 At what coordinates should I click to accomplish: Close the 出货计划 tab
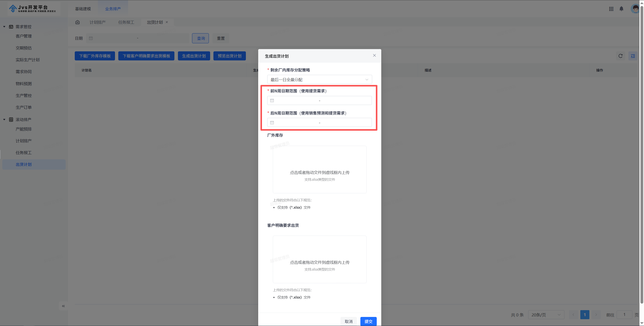(x=167, y=22)
